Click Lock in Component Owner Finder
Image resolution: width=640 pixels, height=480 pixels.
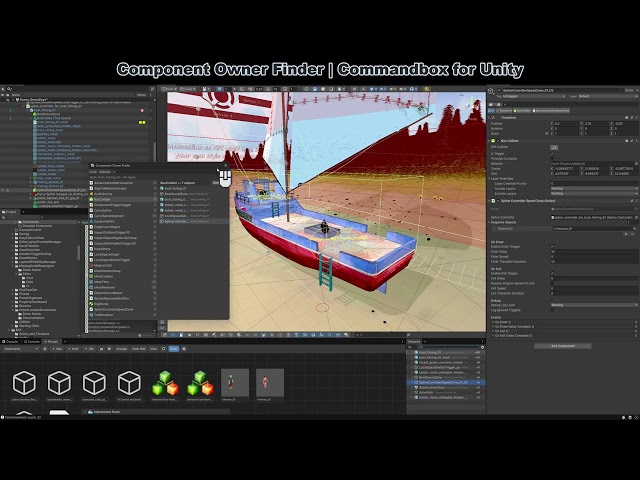coord(93,172)
